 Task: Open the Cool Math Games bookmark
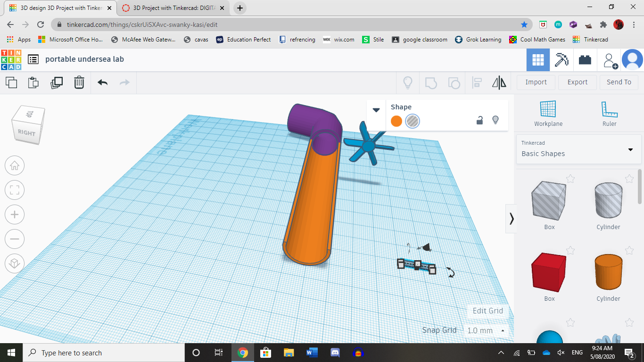(537, 40)
